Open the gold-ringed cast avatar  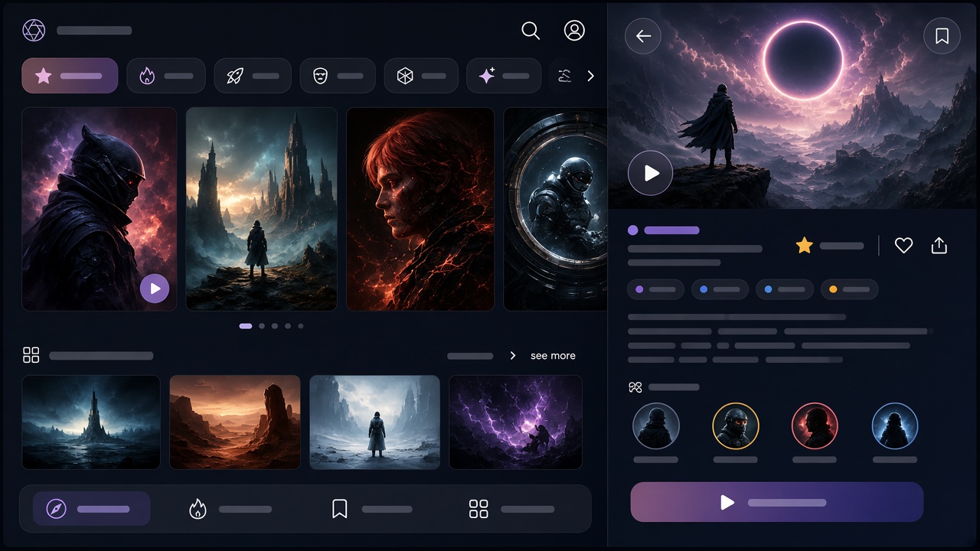click(x=736, y=426)
